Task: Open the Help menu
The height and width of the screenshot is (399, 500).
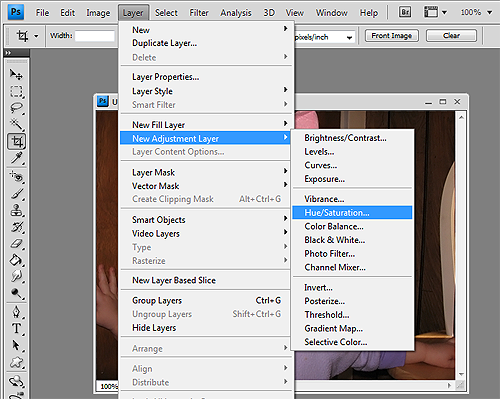Action: tap(369, 13)
